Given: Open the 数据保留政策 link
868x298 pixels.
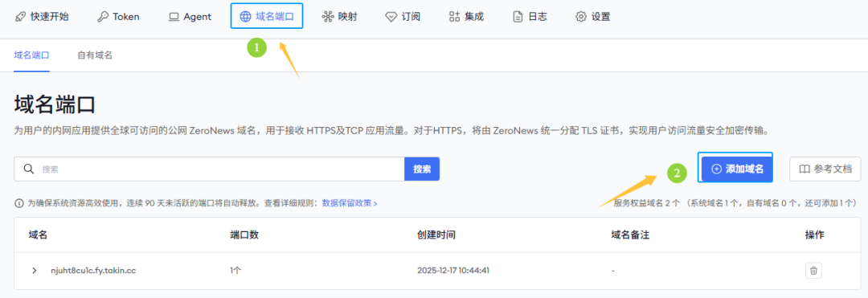Looking at the screenshot, I should tap(350, 203).
